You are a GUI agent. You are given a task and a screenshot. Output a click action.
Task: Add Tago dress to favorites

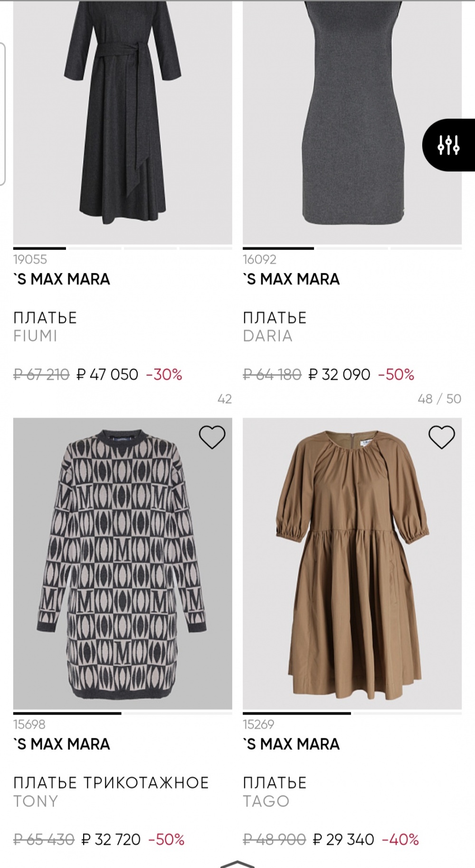coord(442,437)
